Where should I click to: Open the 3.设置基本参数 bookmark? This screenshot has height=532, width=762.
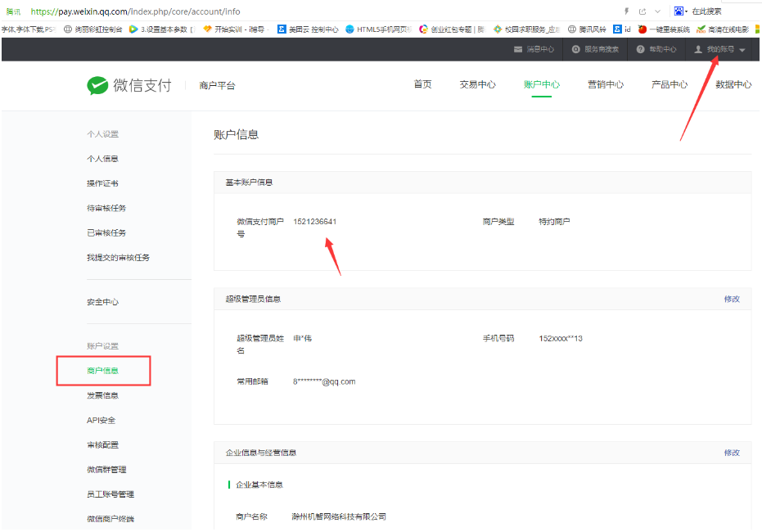coord(162,29)
